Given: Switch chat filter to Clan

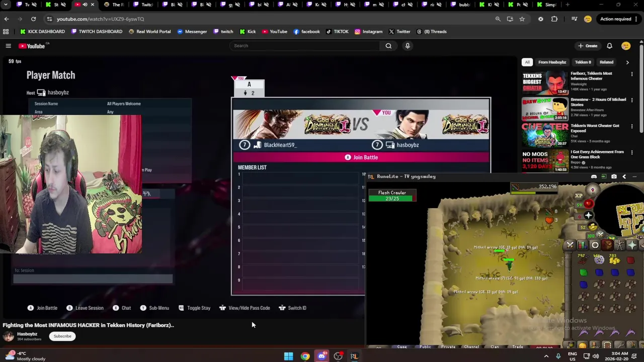Looking at the screenshot, I should click(x=495, y=347).
